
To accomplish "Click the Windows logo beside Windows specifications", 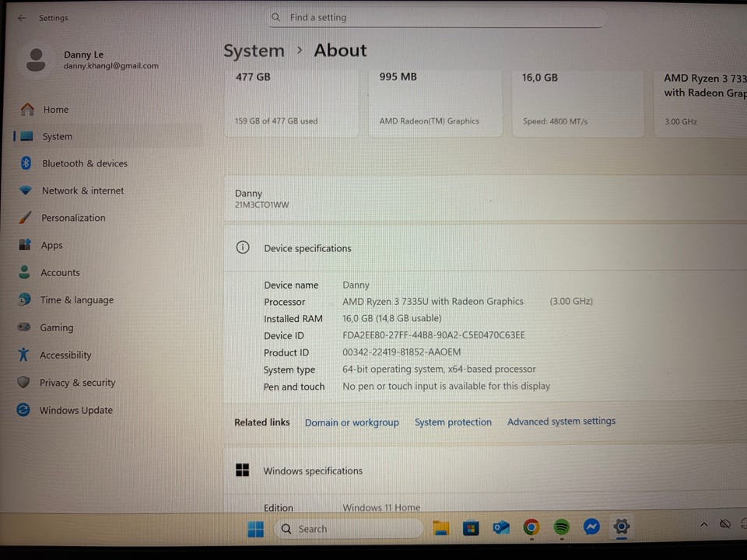I will (x=243, y=470).
